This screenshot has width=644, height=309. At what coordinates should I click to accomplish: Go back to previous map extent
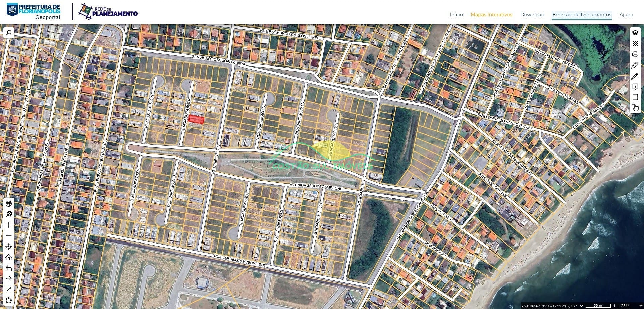[9, 268]
